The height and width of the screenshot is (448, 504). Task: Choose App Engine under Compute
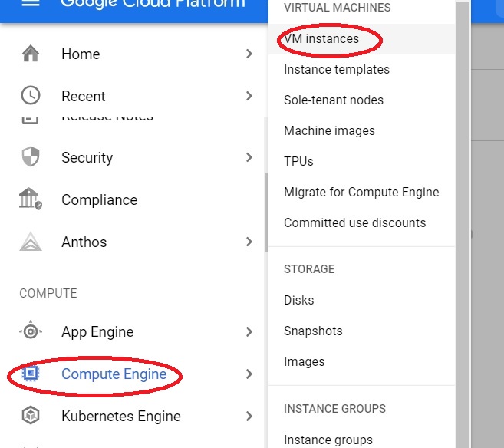[x=97, y=332]
